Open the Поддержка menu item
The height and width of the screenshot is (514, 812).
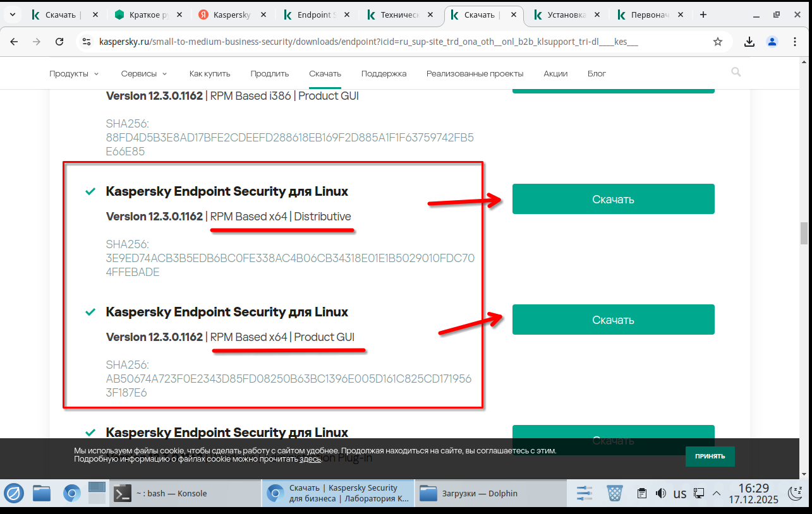pos(384,74)
